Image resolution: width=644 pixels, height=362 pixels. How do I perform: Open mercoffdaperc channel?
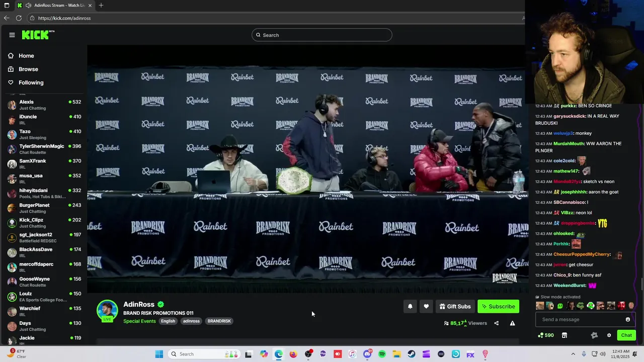point(44,267)
